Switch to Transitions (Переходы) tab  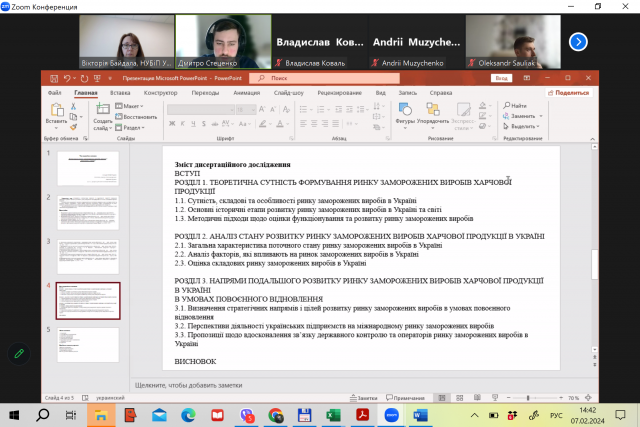coord(205,93)
